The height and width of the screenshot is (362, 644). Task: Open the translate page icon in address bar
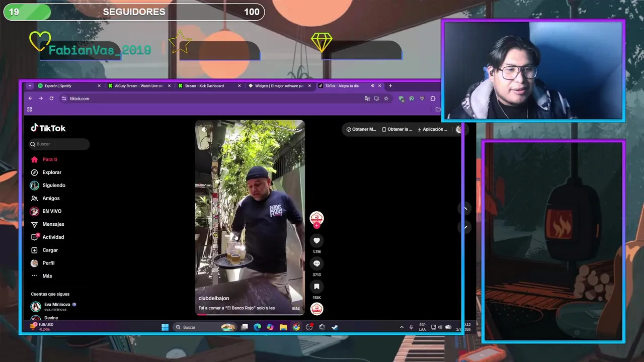tap(367, 99)
